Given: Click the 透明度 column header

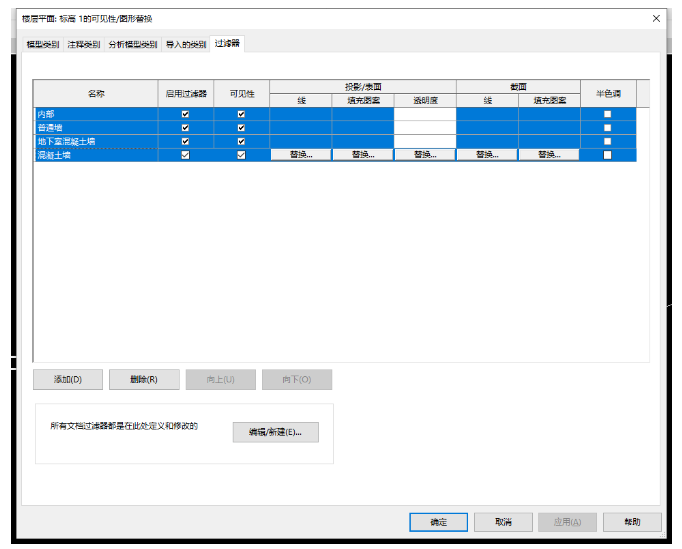Looking at the screenshot, I should pos(425,100).
